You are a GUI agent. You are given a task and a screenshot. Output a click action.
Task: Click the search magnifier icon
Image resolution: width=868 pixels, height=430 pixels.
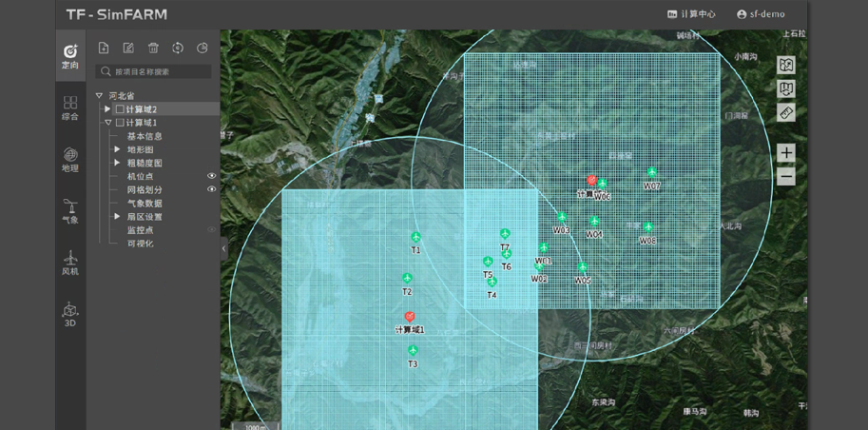tap(106, 71)
